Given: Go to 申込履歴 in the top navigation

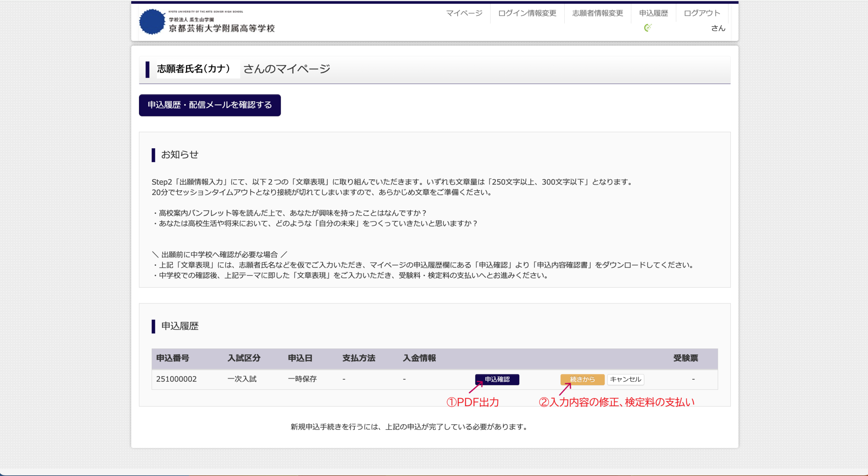Looking at the screenshot, I should (x=653, y=13).
